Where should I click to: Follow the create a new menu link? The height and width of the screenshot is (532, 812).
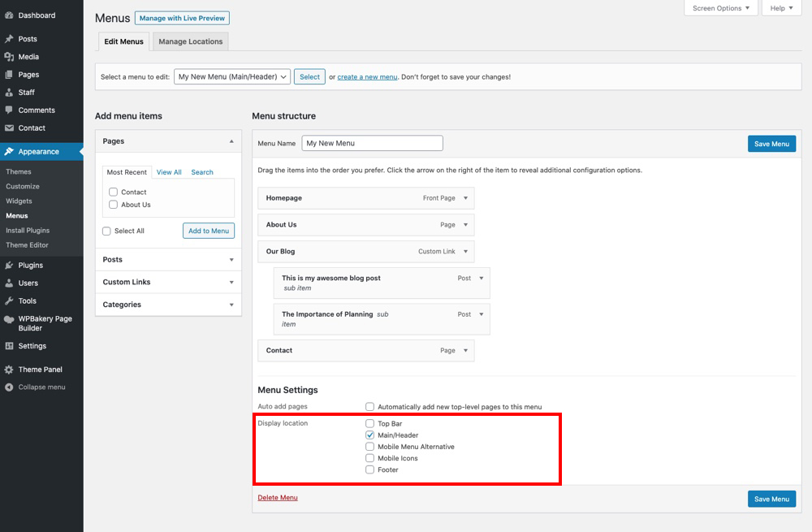click(x=367, y=76)
